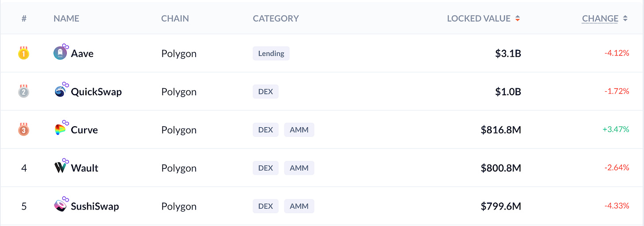Click the bronze third-place medal icon

(23, 129)
